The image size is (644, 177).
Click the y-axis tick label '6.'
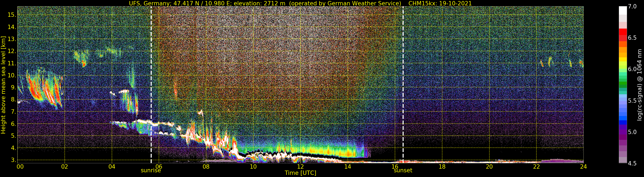[13, 124]
